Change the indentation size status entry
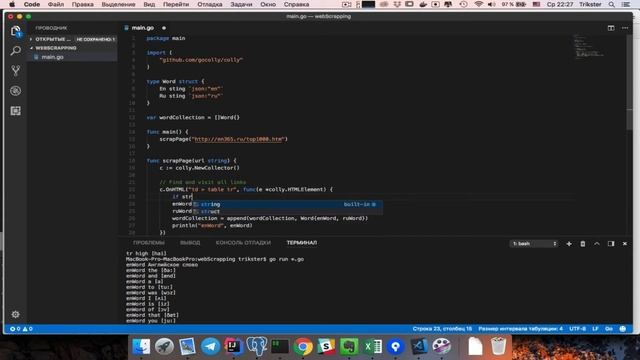Screen dimensions: 640x360 pyautogui.click(x=520, y=329)
